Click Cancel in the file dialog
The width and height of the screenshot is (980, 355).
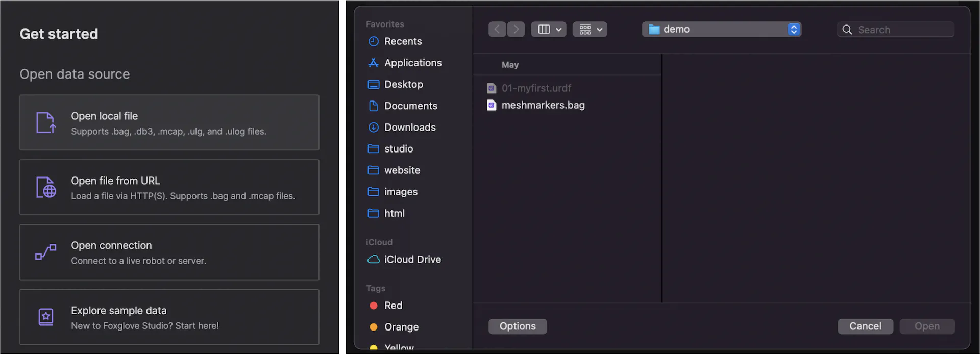[x=865, y=326]
